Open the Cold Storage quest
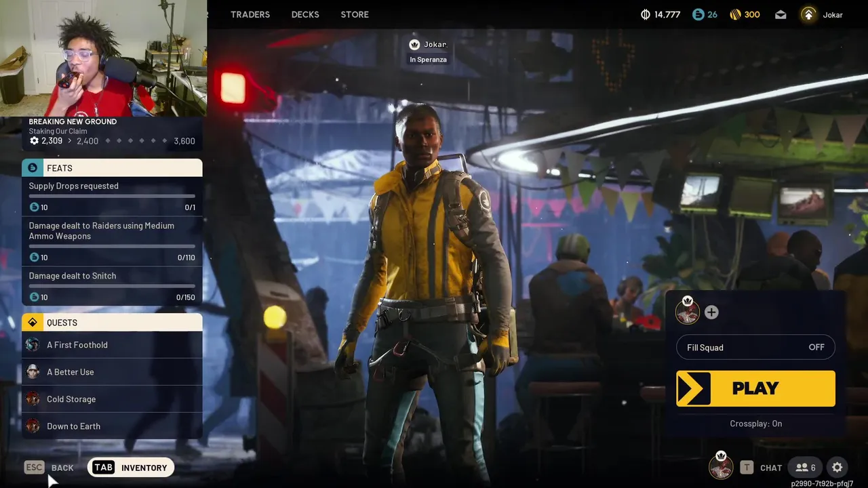The width and height of the screenshot is (868, 488). 112,399
